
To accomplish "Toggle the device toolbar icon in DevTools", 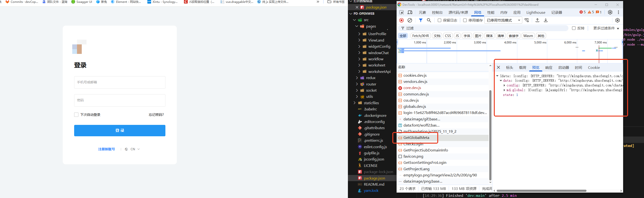I will tap(410, 12).
